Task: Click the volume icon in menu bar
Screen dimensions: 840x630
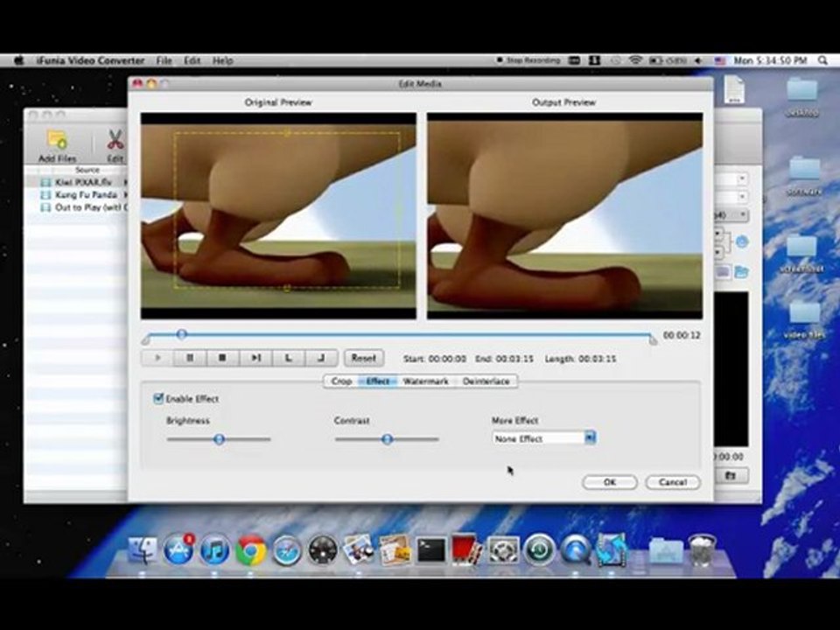Action: [698, 60]
